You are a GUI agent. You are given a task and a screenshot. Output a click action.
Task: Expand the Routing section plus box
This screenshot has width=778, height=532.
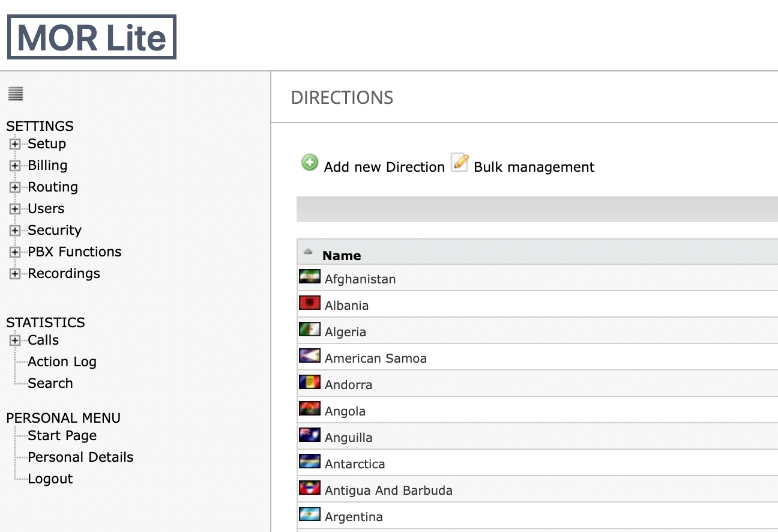(x=15, y=187)
